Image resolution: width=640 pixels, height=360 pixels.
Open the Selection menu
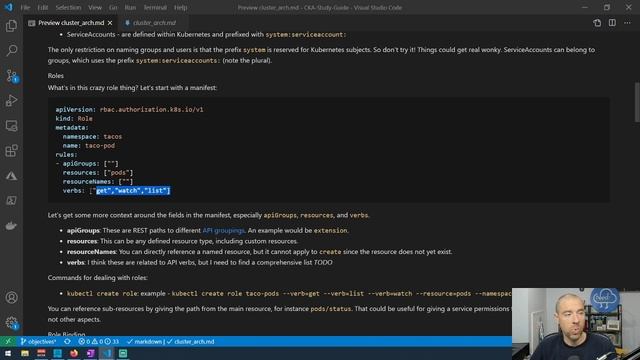[x=68, y=7]
